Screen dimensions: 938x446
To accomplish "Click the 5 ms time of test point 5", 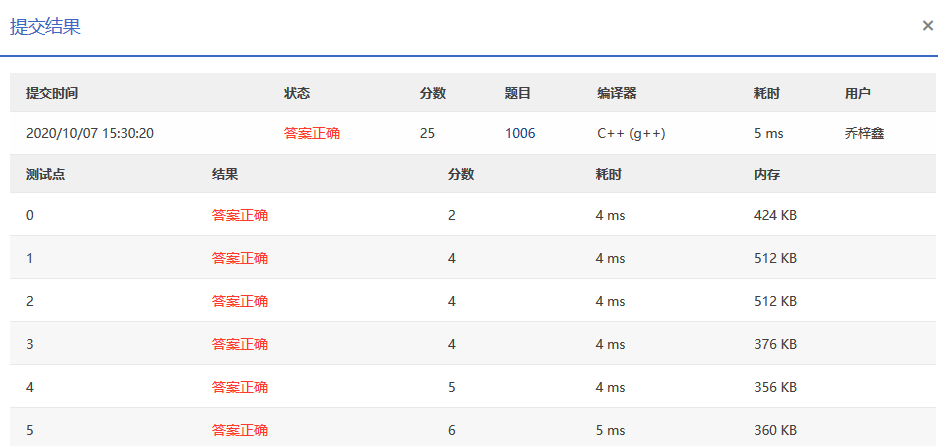I will (x=611, y=430).
